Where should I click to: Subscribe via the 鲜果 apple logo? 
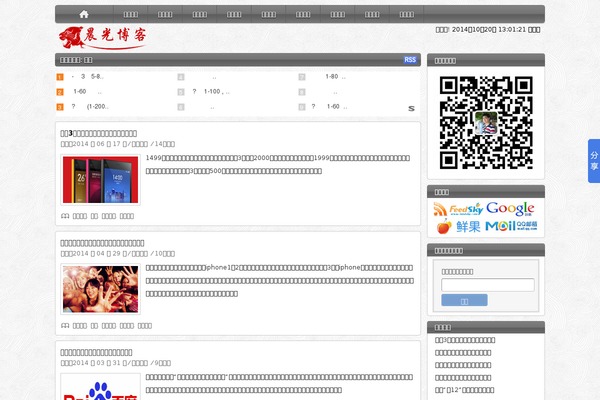click(458, 226)
